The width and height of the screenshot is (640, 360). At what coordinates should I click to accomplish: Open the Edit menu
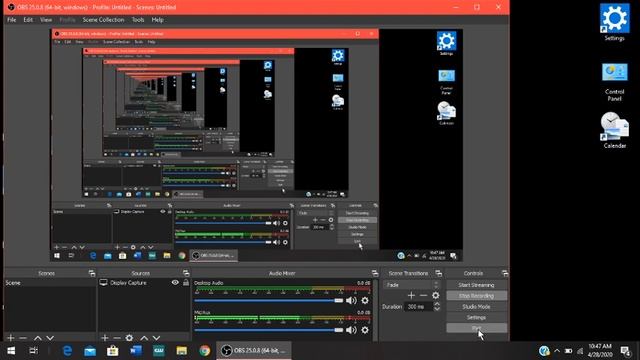[28, 20]
